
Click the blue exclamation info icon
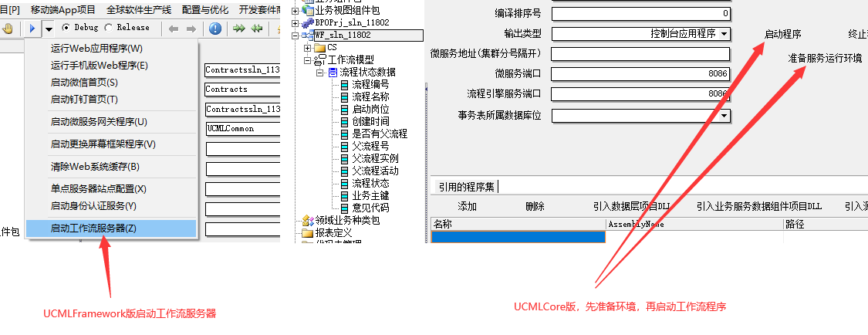[x=215, y=29]
